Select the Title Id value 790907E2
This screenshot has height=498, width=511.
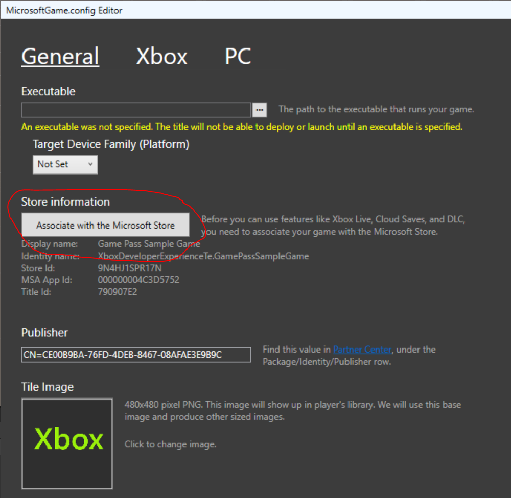(x=117, y=292)
